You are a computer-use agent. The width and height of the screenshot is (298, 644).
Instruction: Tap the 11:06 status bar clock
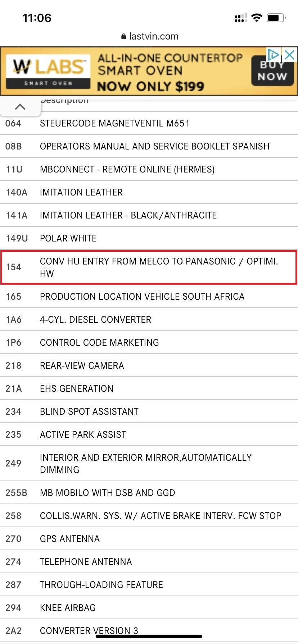click(37, 18)
